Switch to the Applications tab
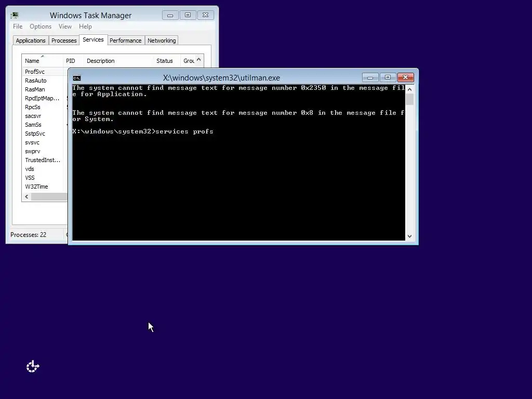Viewport: 532px width, 399px height. [x=31, y=41]
